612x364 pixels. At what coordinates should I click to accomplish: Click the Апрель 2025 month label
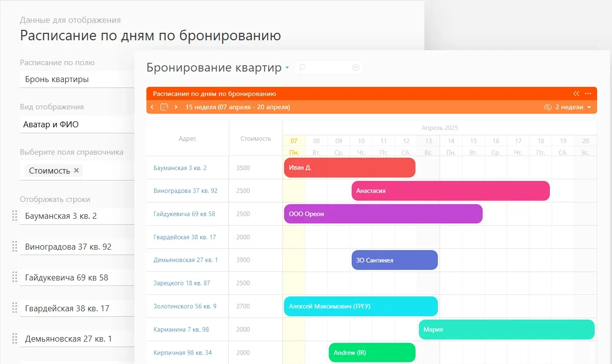click(x=439, y=128)
